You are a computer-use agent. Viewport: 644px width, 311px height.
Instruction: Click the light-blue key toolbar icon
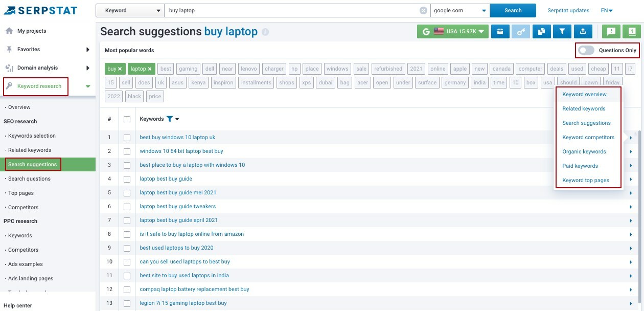[x=521, y=32]
